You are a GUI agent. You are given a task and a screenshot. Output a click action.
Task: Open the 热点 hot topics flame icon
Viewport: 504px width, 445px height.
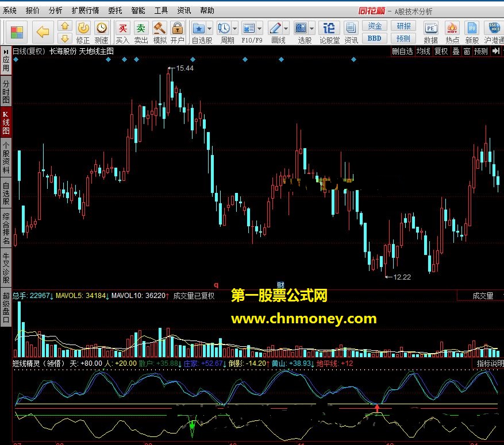tap(452, 32)
